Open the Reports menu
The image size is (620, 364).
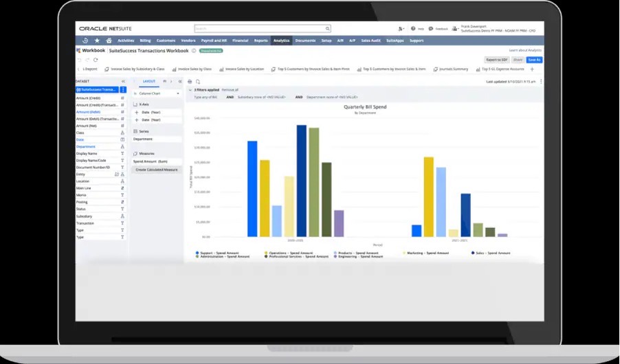point(261,41)
